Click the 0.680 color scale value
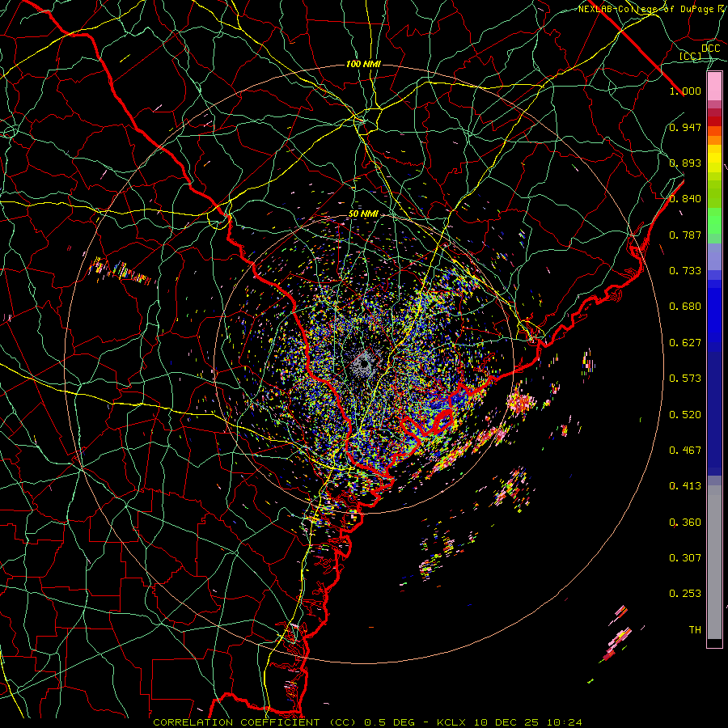 (x=685, y=307)
